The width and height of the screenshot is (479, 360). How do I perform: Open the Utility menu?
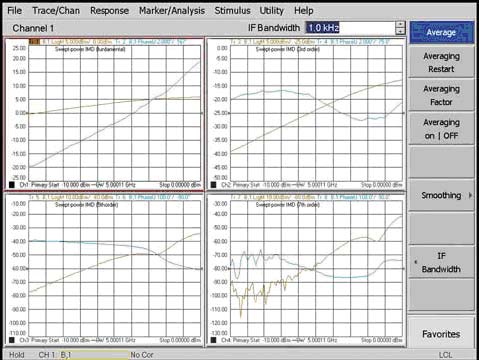(x=272, y=11)
